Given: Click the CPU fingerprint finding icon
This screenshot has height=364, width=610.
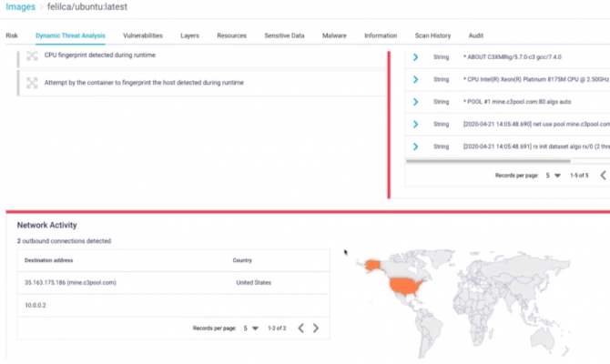Looking at the screenshot, I should point(32,56).
